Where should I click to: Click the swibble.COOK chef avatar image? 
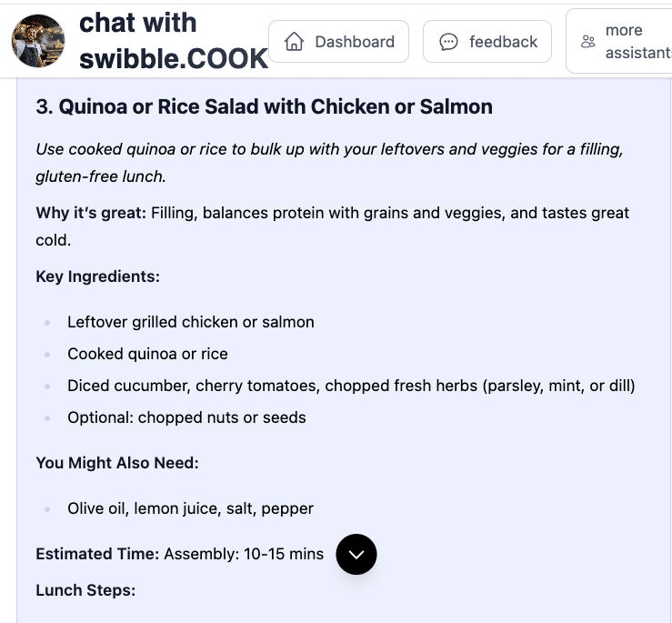click(x=38, y=42)
